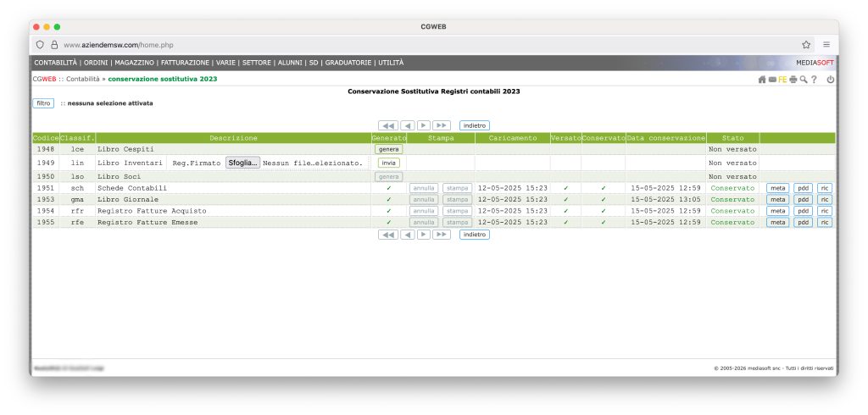Image resolution: width=868 pixels, height=415 pixels.
Task: Click invia for Libro Inventari
Action: click(x=388, y=163)
